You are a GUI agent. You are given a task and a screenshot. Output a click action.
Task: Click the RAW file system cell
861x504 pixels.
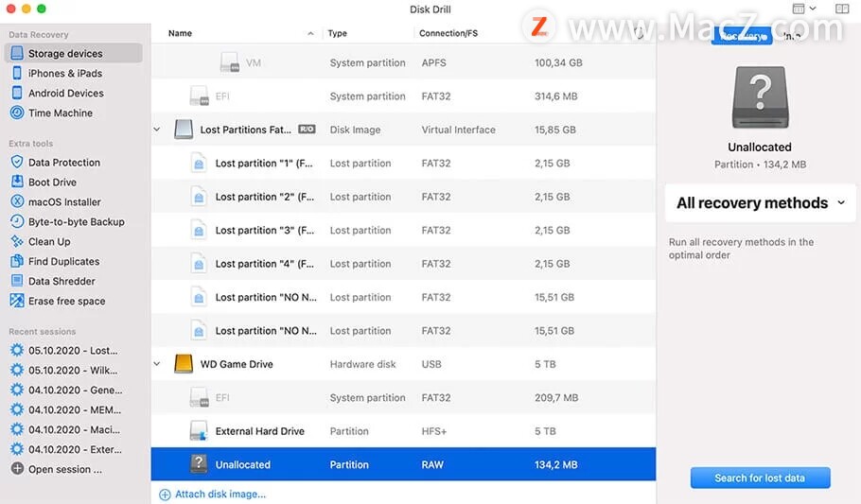(x=432, y=464)
